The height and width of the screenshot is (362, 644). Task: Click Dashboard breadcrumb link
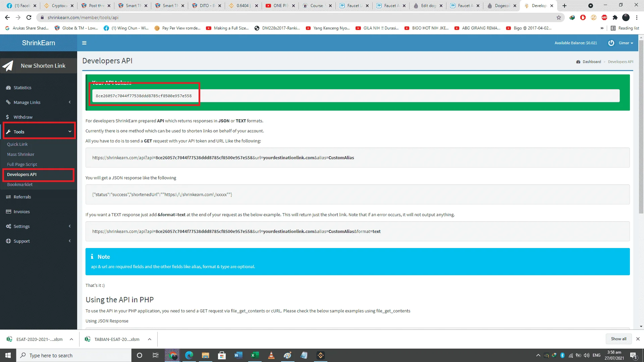592,62
